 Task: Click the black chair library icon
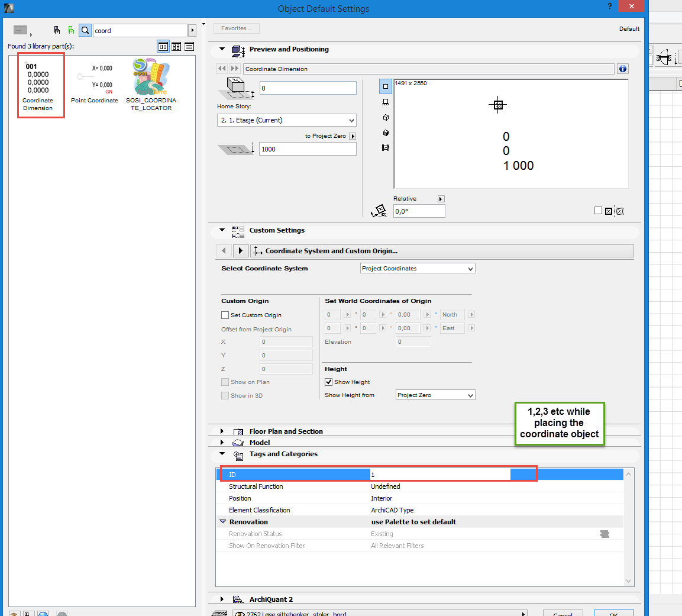tap(57, 30)
